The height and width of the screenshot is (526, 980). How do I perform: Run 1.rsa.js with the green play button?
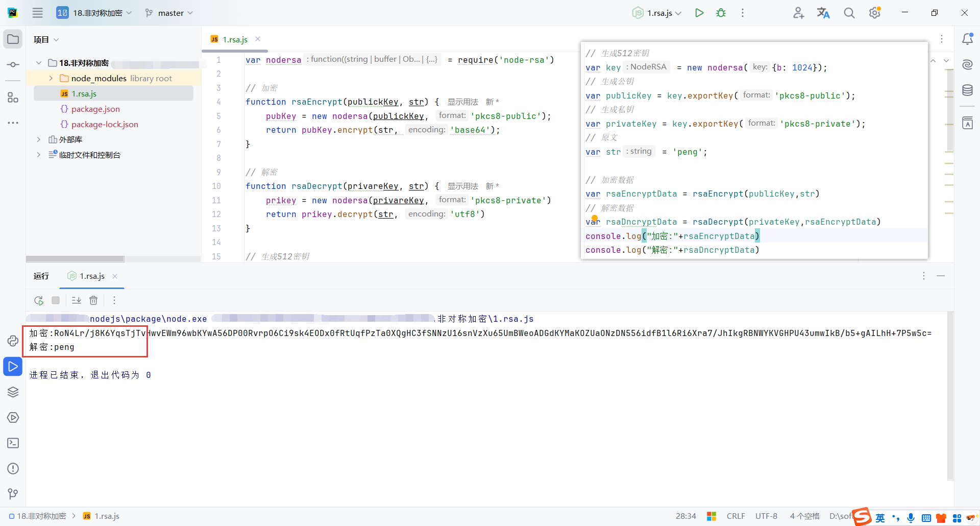coord(699,13)
